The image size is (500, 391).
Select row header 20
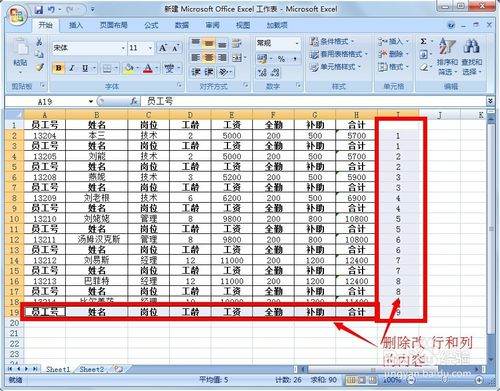[14, 323]
